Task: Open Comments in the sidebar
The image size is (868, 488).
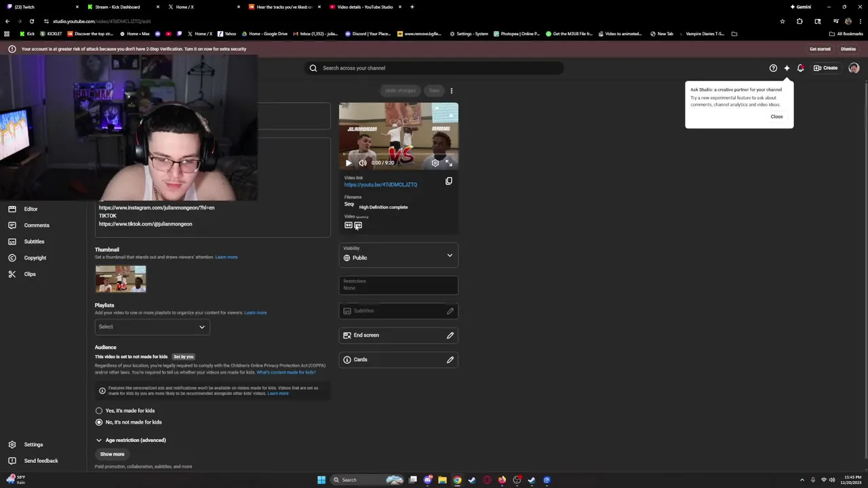Action: pos(43,225)
